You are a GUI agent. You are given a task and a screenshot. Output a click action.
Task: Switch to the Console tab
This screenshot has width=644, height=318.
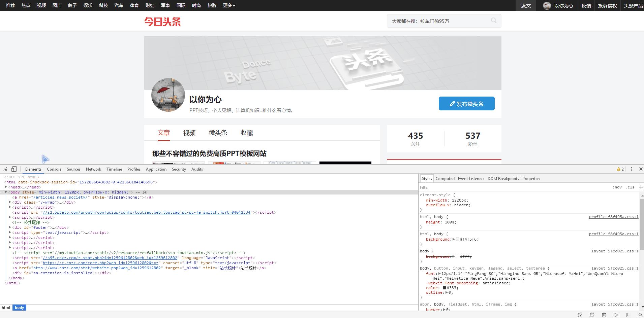(x=54, y=169)
